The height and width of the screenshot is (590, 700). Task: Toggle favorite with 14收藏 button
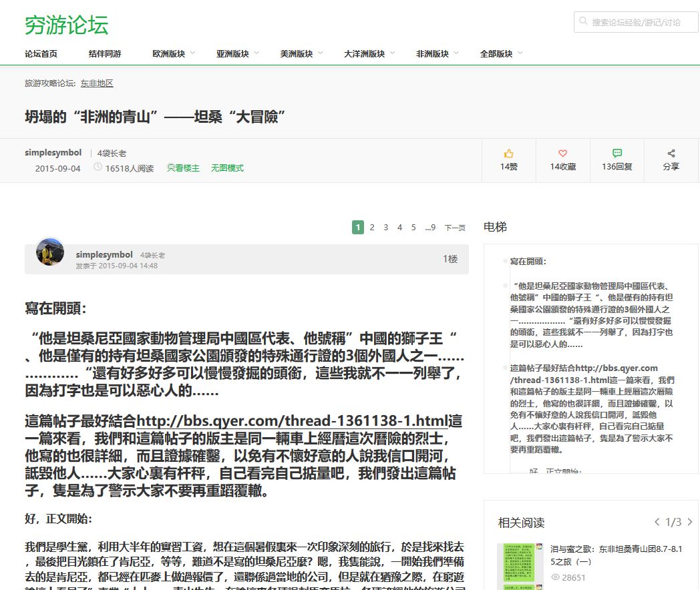(562, 160)
